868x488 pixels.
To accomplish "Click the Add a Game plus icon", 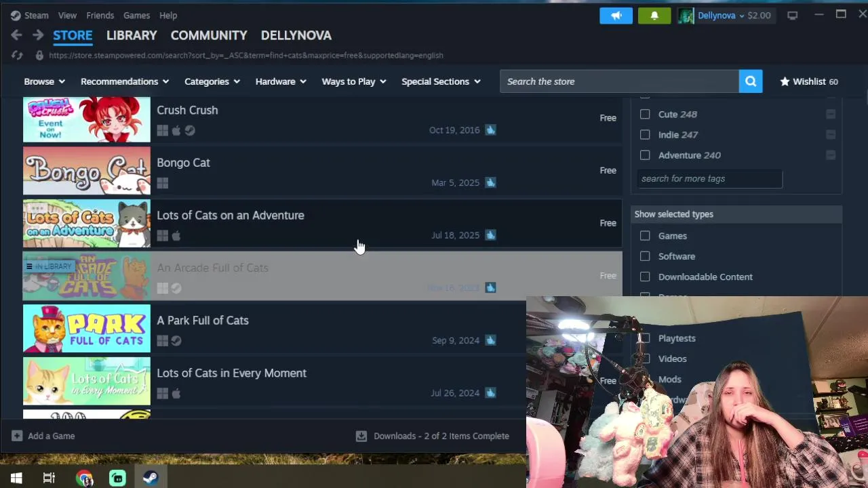I will 17,436.
